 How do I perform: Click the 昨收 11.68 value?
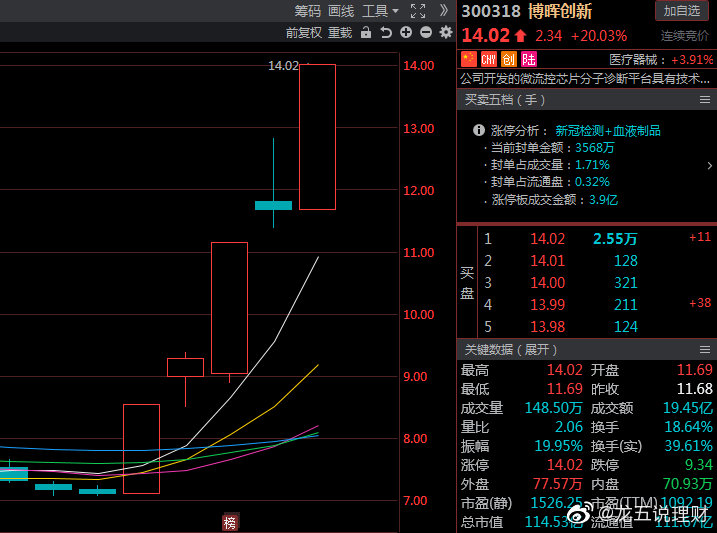pyautogui.click(x=694, y=389)
